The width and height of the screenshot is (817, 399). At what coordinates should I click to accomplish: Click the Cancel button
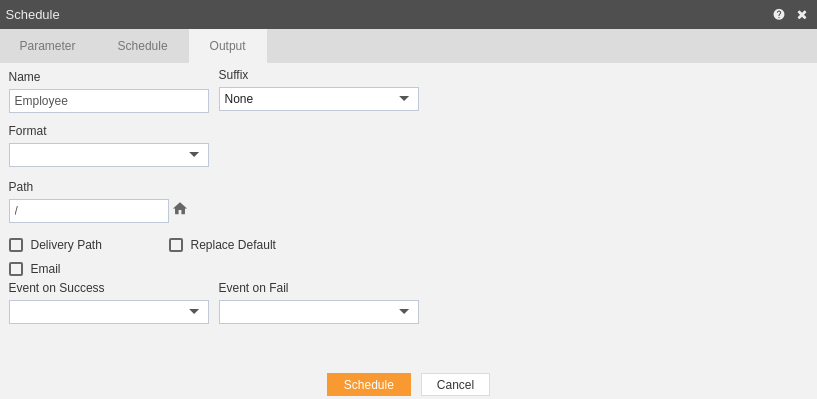click(455, 384)
